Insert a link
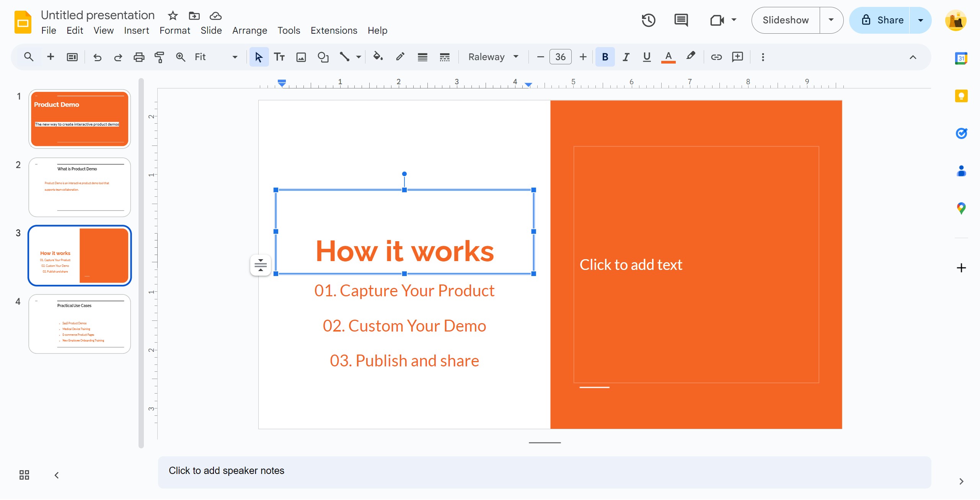 pos(716,57)
